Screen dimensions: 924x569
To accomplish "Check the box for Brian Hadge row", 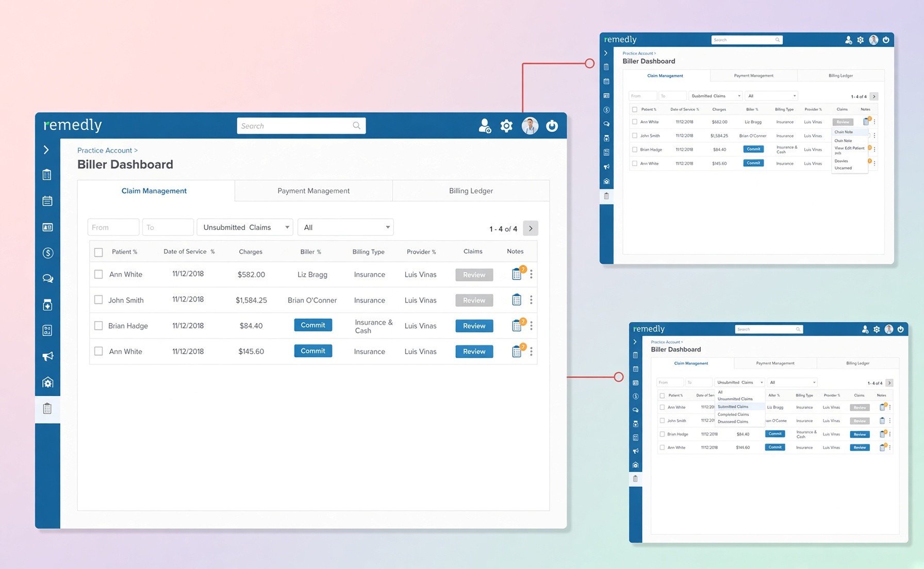I will click(98, 326).
